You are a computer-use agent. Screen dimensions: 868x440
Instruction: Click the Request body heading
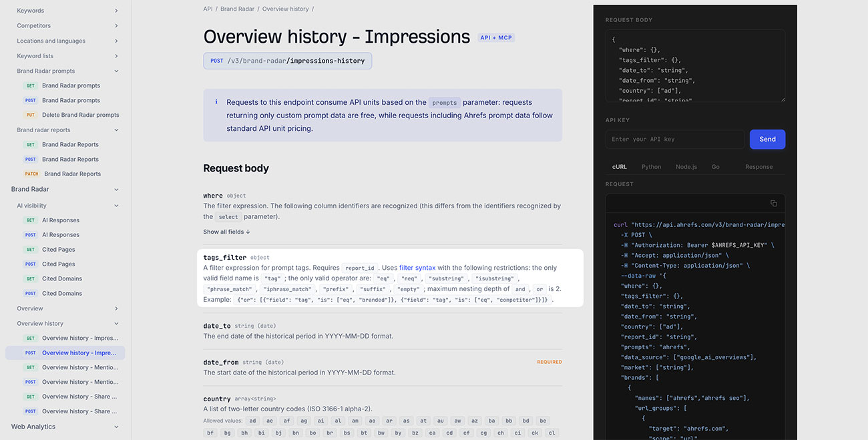tap(236, 168)
